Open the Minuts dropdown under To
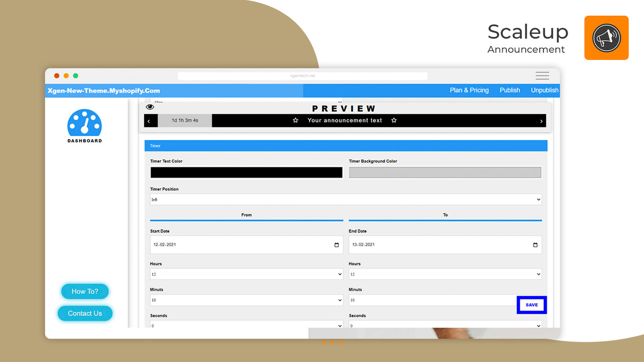This screenshot has height=362, width=644. click(x=433, y=300)
